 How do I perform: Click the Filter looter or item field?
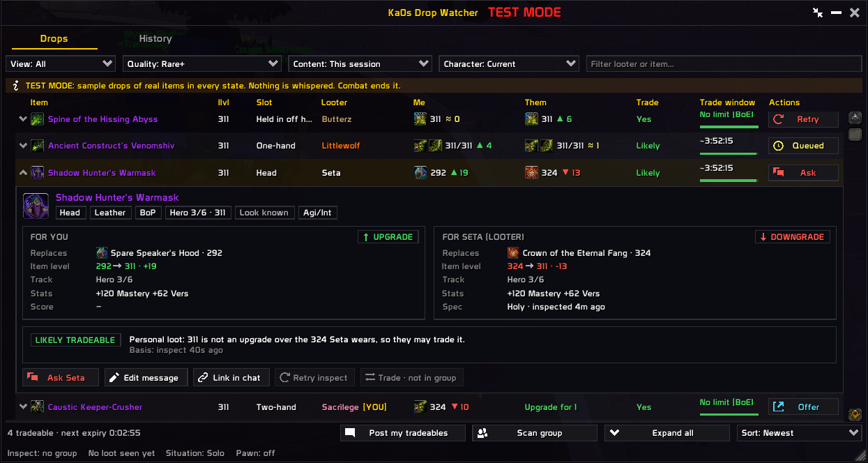[724, 63]
